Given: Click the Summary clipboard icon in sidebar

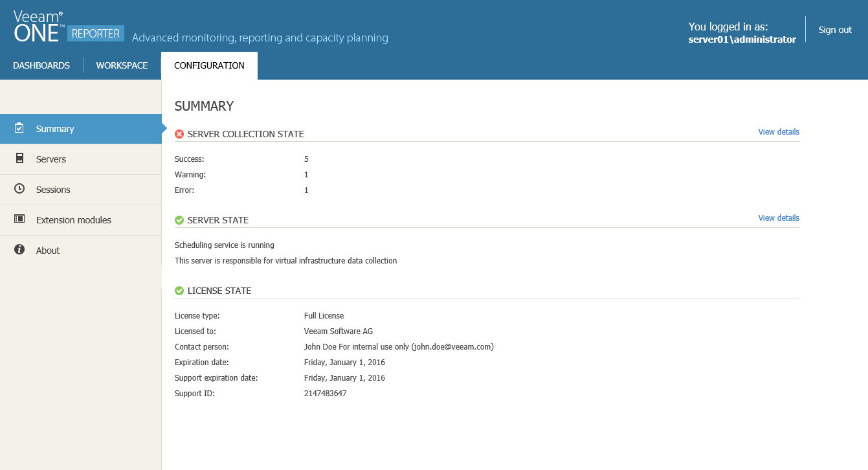Looking at the screenshot, I should [x=19, y=128].
